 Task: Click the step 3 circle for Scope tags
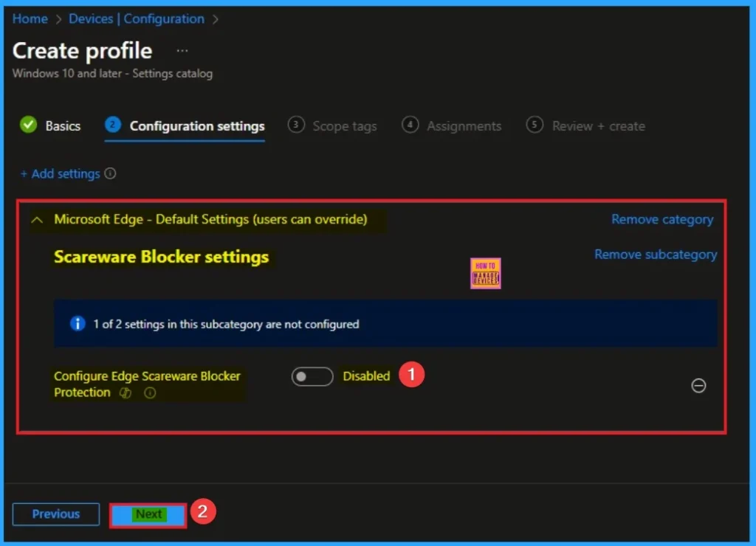coord(296,125)
